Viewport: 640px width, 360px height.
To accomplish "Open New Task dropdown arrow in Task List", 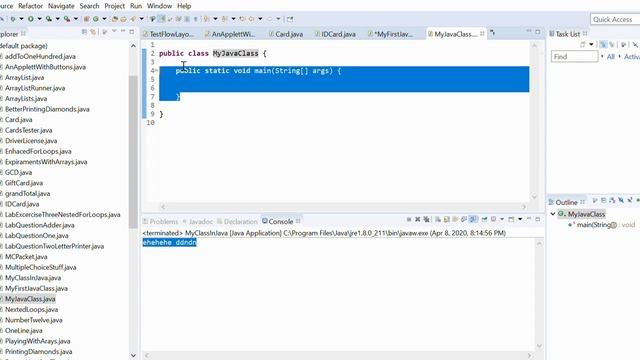I will click(x=591, y=44).
